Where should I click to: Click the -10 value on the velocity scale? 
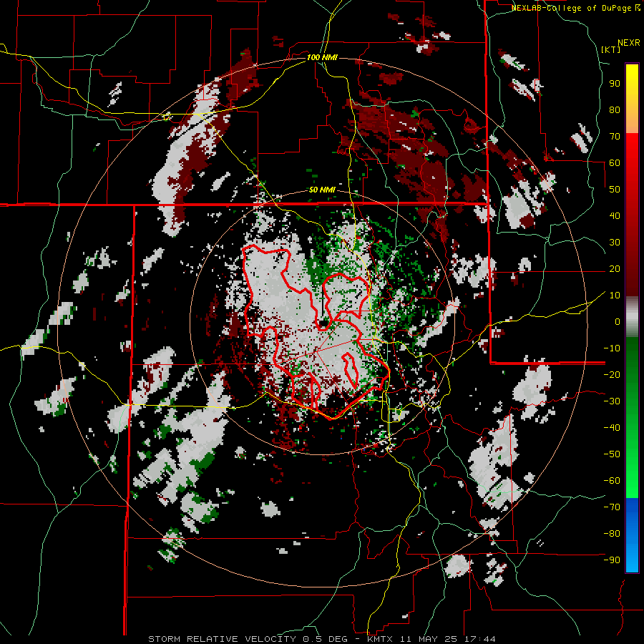click(612, 348)
